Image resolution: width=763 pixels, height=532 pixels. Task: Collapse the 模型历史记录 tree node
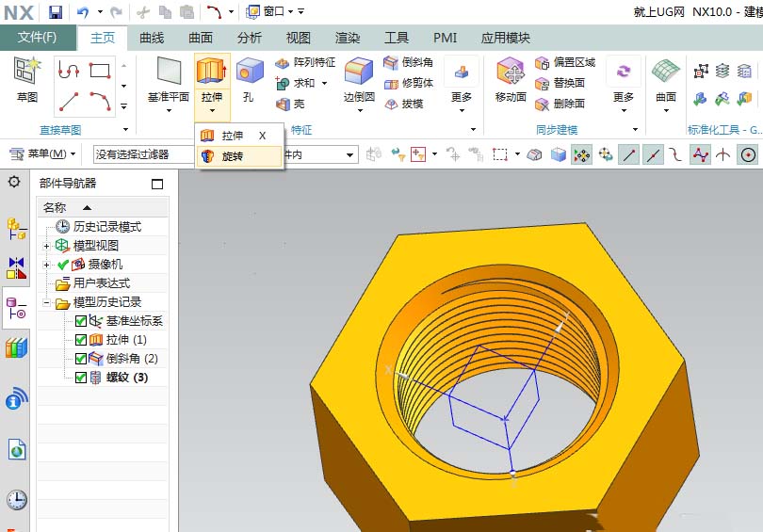click(x=46, y=302)
